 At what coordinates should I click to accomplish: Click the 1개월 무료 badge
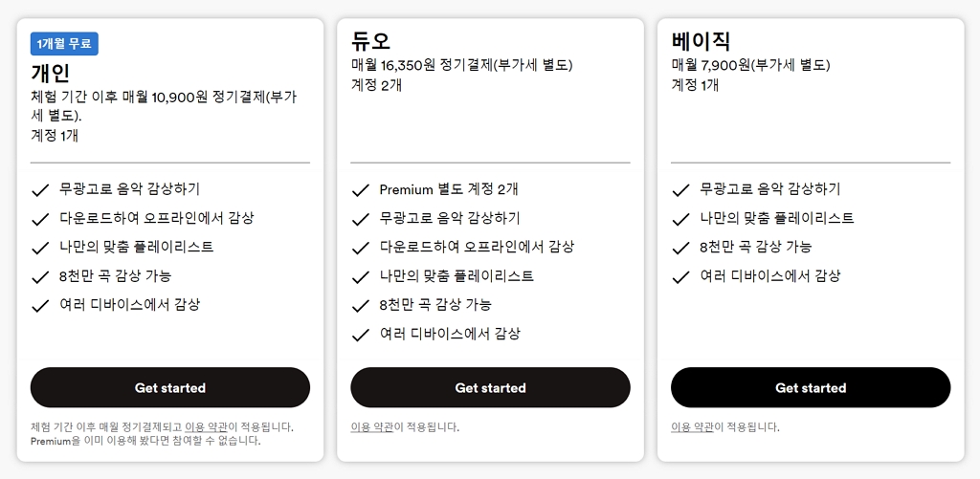tap(65, 44)
